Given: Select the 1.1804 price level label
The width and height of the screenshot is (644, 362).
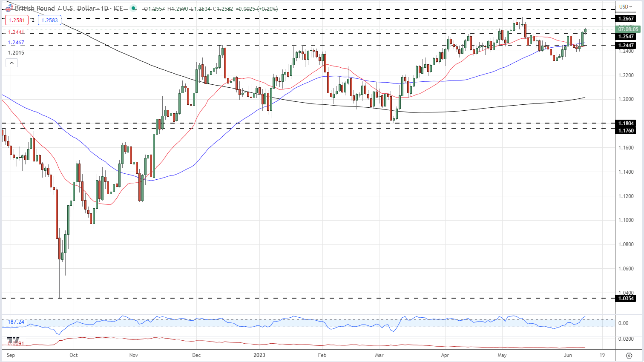Looking at the screenshot, I should (626, 124).
